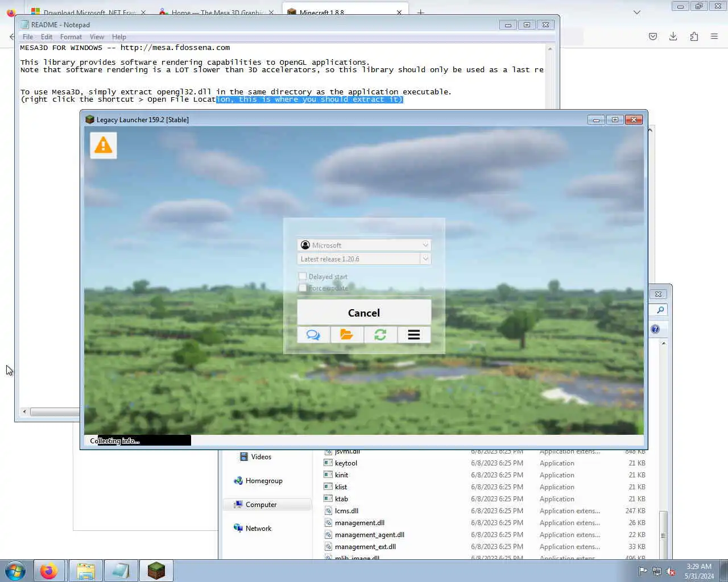Expand the version list arrow for 1.20.6

425,259
